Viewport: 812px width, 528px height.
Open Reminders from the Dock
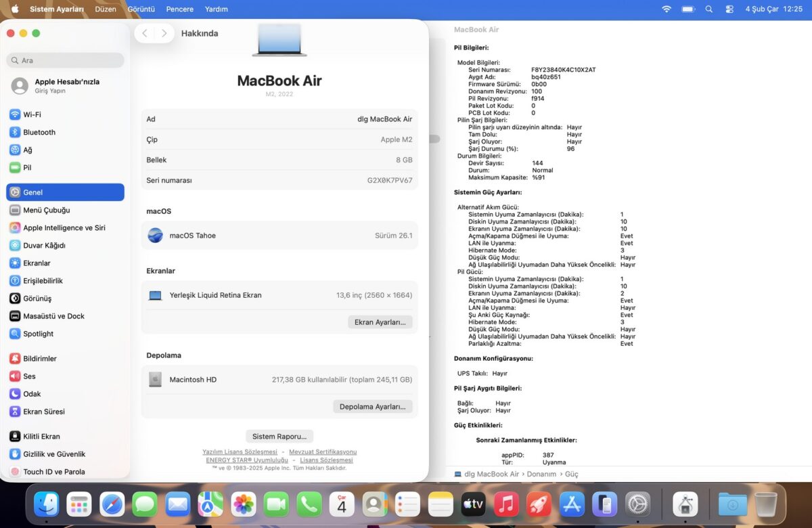[407, 504]
